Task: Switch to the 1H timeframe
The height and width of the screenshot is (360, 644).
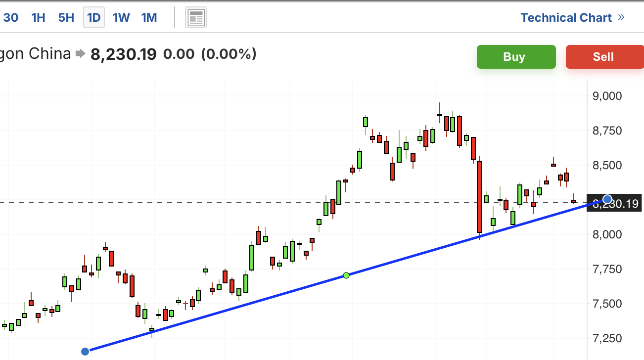Action: [38, 18]
